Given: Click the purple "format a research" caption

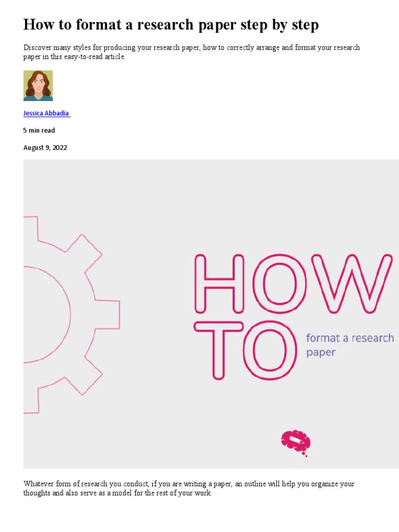Looking at the screenshot, I should coord(350,338).
